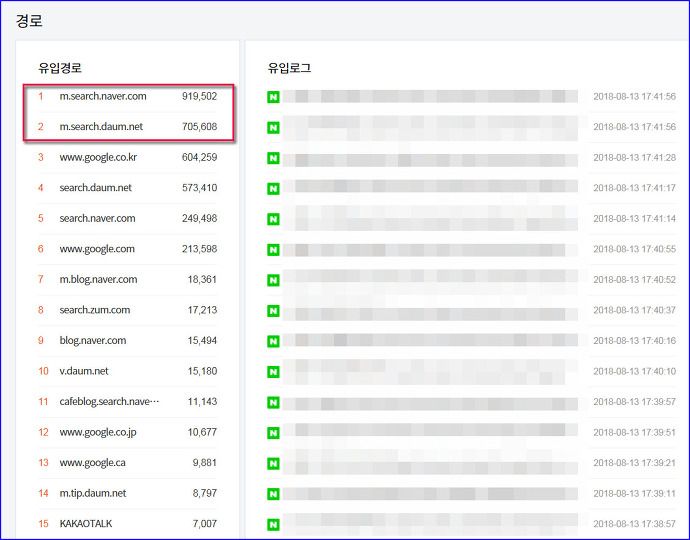Click timestamp 2018-08-13 17:40:16
The width and height of the screenshot is (690, 540).
point(634,341)
